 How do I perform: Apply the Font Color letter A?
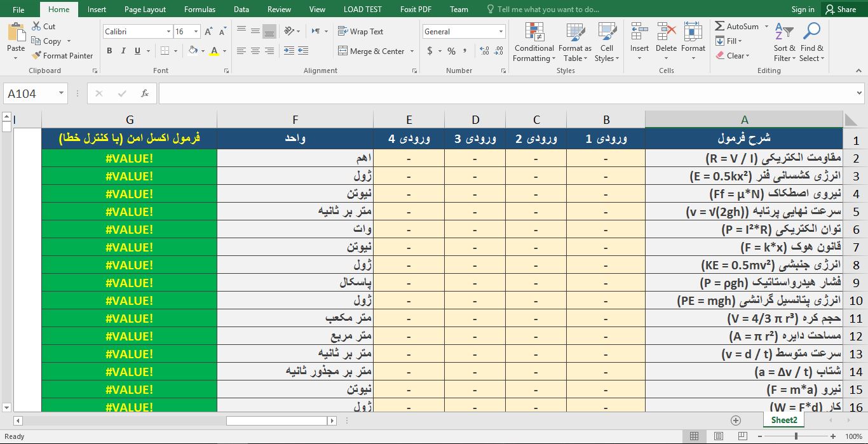pos(214,51)
